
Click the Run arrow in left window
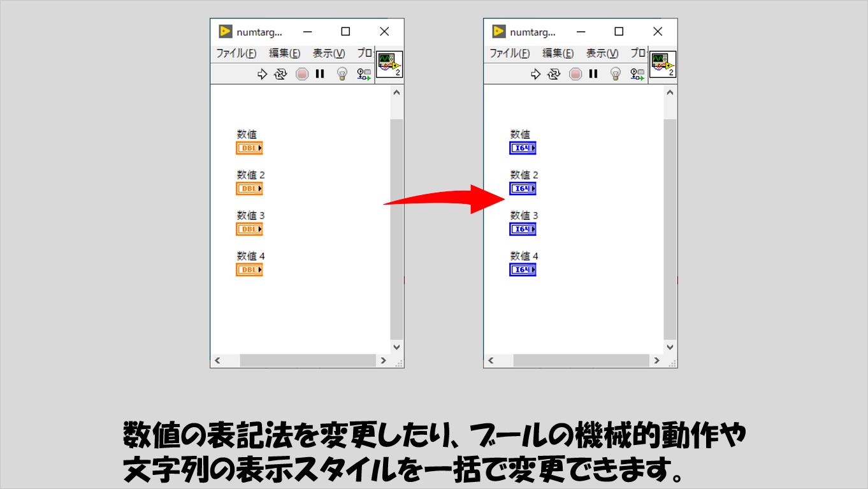click(x=262, y=74)
